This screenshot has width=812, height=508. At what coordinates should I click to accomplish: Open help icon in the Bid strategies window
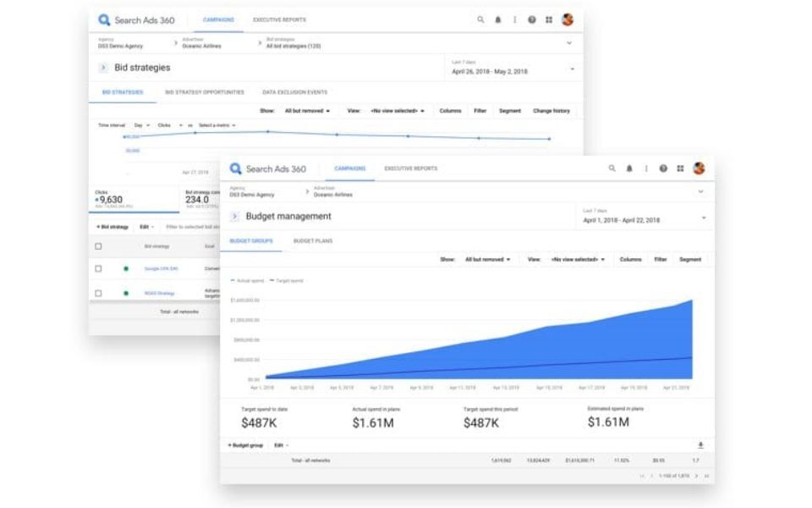pos(532,19)
